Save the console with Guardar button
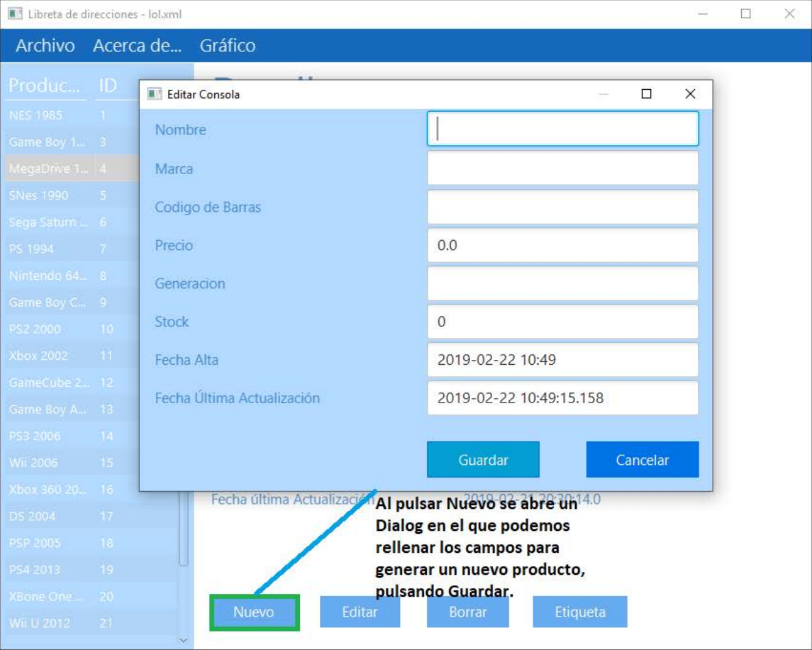 click(x=483, y=459)
